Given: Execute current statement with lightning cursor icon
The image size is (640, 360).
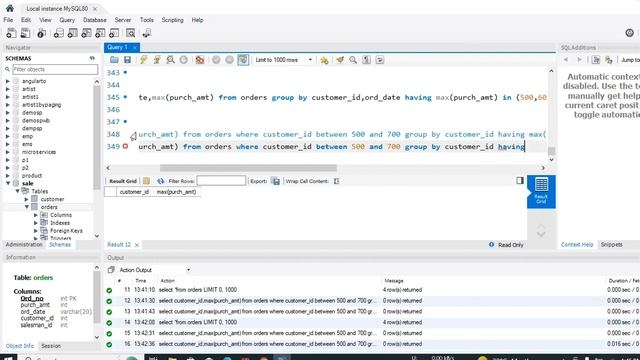Looking at the screenshot, I should (157, 60).
